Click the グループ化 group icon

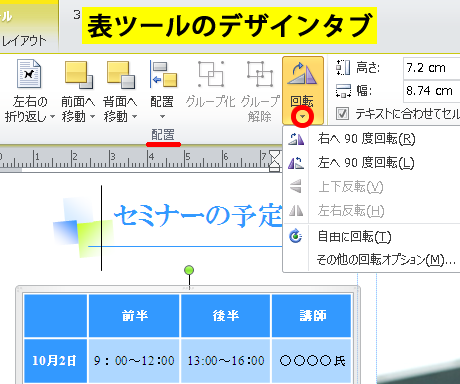click(211, 74)
